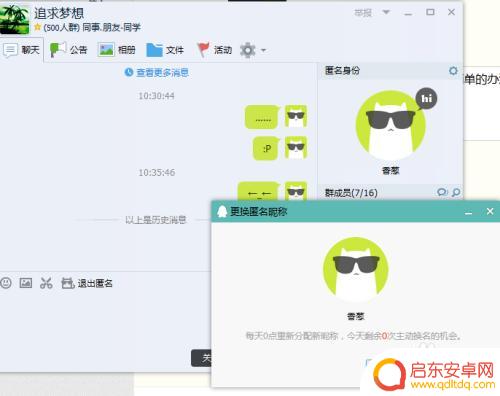Close the 追求梦想 chat window
The width and height of the screenshot is (500, 396).
[451, 12]
